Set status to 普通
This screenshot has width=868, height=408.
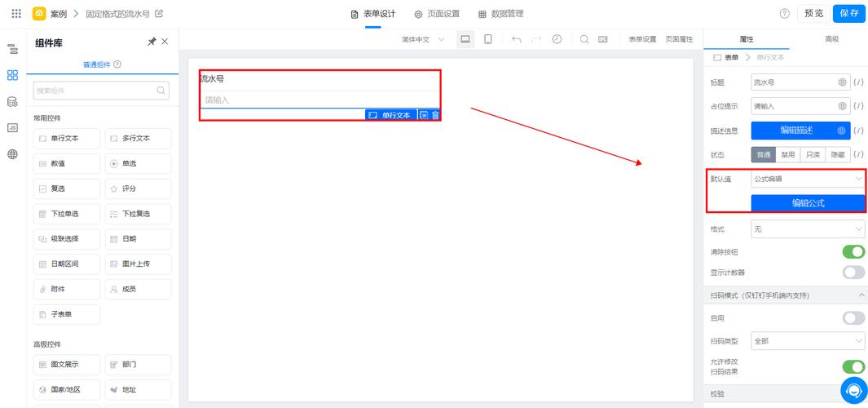(764, 155)
